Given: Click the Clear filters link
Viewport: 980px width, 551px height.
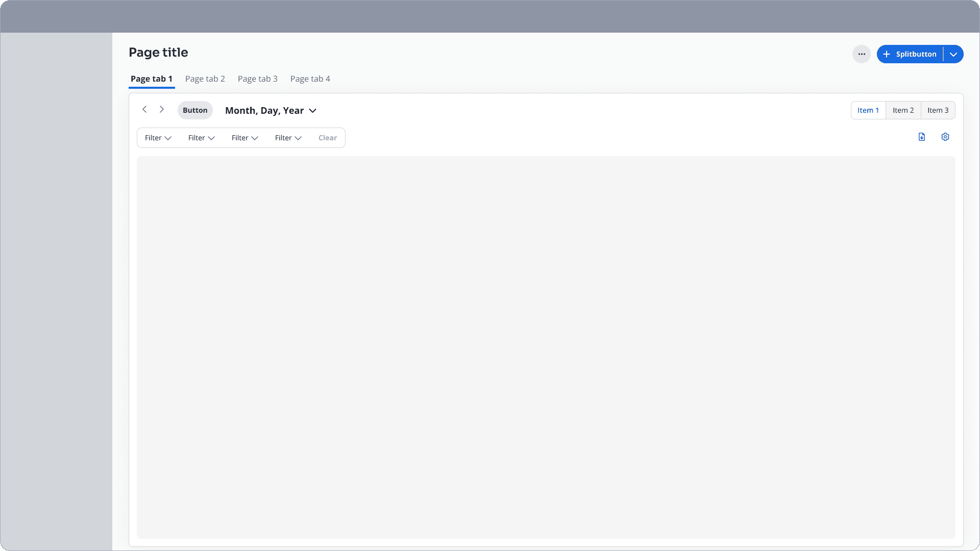Looking at the screenshot, I should click(328, 138).
